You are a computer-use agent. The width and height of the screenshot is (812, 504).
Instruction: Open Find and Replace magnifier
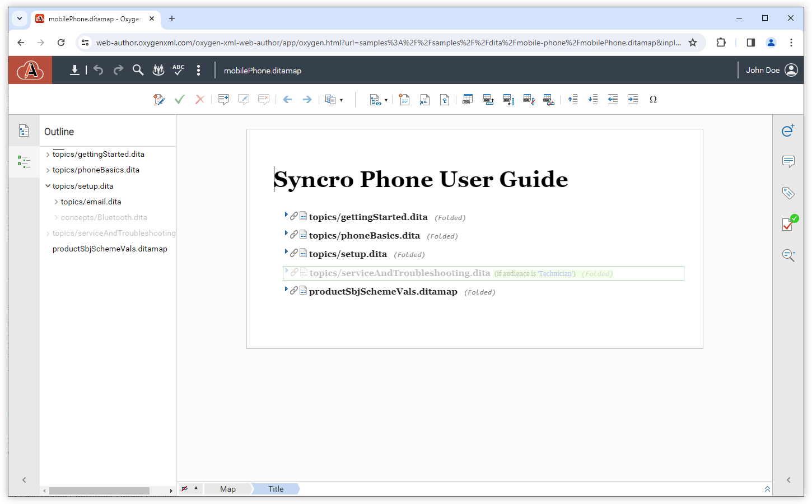(138, 70)
